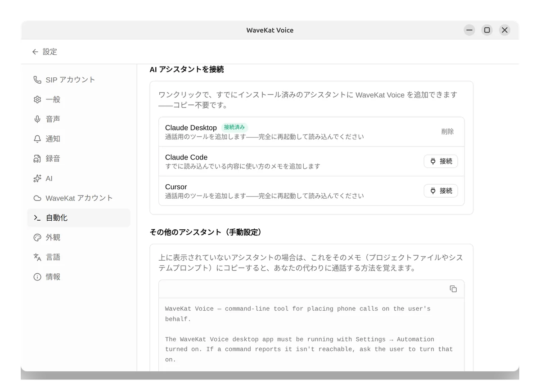Click the plug icon in Cursor row

point(433,191)
